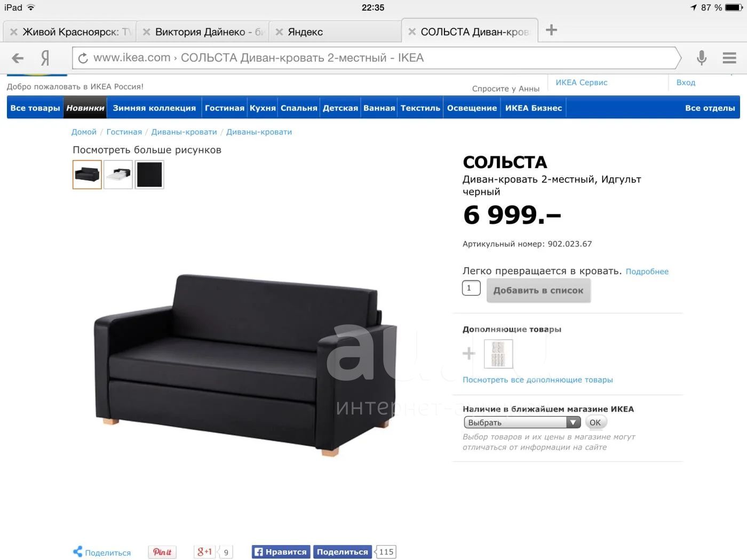Tap the browser back arrow
Screen dimensions: 747x560
point(18,58)
